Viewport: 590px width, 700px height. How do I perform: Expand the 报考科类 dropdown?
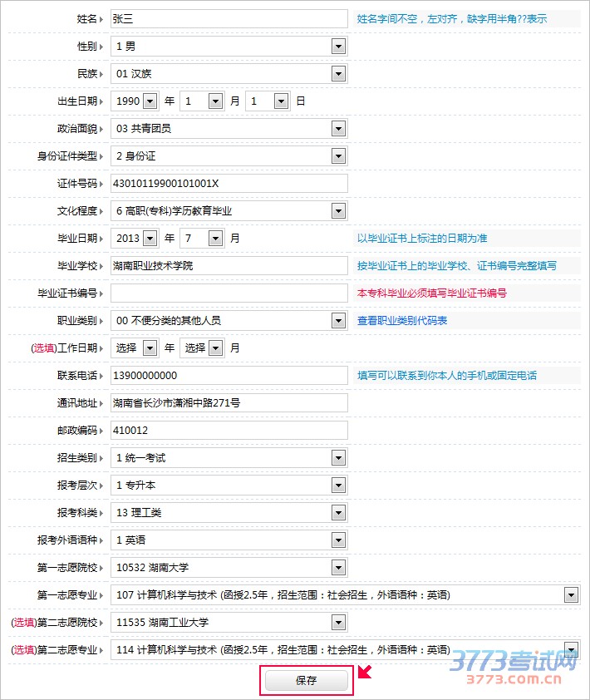(229, 513)
